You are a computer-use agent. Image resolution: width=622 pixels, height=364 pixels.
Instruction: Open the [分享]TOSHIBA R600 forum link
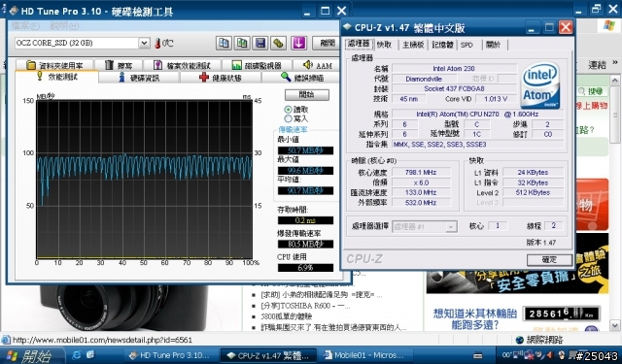[x=305, y=306]
